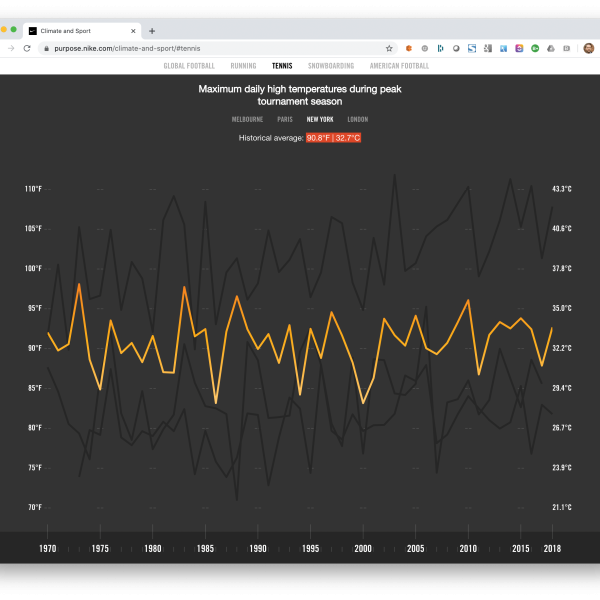Open the American Football section
Image resolution: width=600 pixels, height=600 pixels.
pyautogui.click(x=399, y=66)
